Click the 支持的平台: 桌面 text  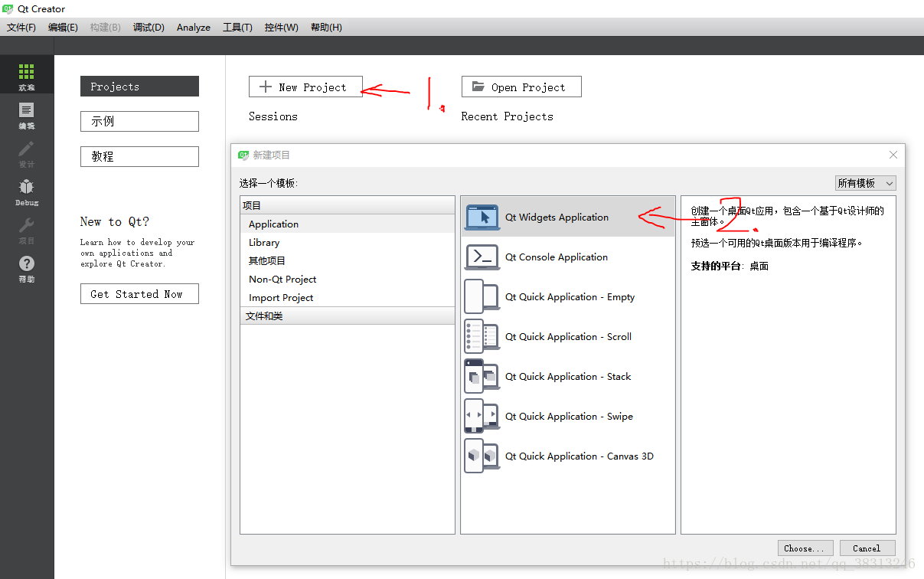(730, 266)
